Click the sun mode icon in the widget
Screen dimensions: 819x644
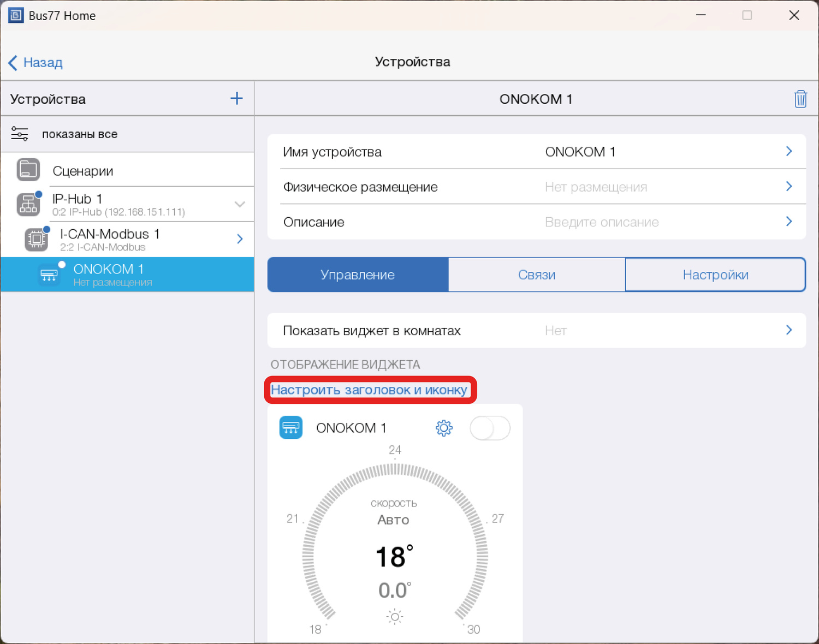394,617
